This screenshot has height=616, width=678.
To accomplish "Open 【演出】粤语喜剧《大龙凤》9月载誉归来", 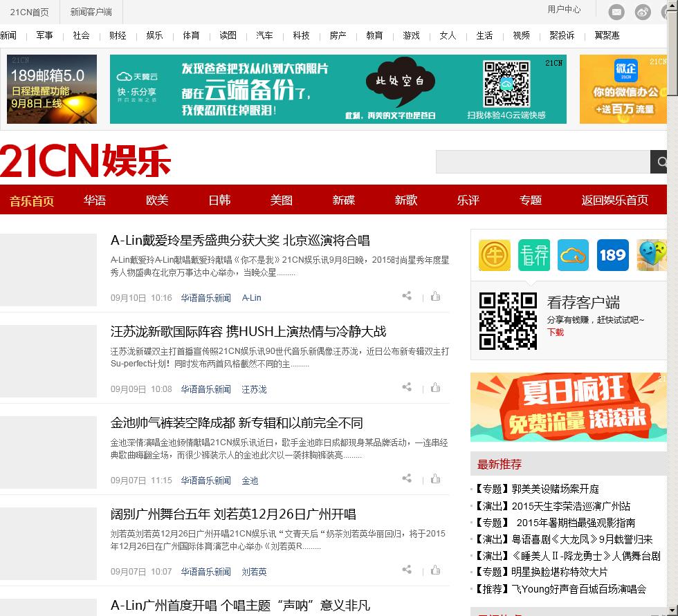I will tap(564, 539).
